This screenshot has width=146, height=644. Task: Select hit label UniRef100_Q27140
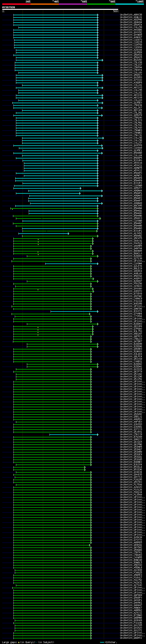(x=131, y=585)
